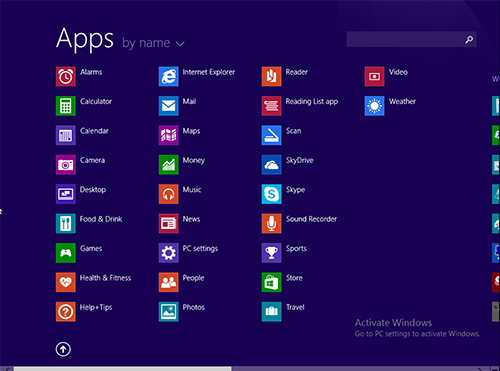Screen dimensions: 500x371
Task: Click the 'Sound Recorder' text label
Action: [311, 219]
